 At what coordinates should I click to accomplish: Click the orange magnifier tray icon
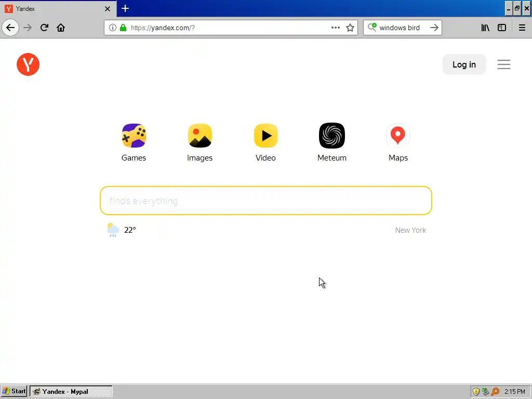click(495, 392)
